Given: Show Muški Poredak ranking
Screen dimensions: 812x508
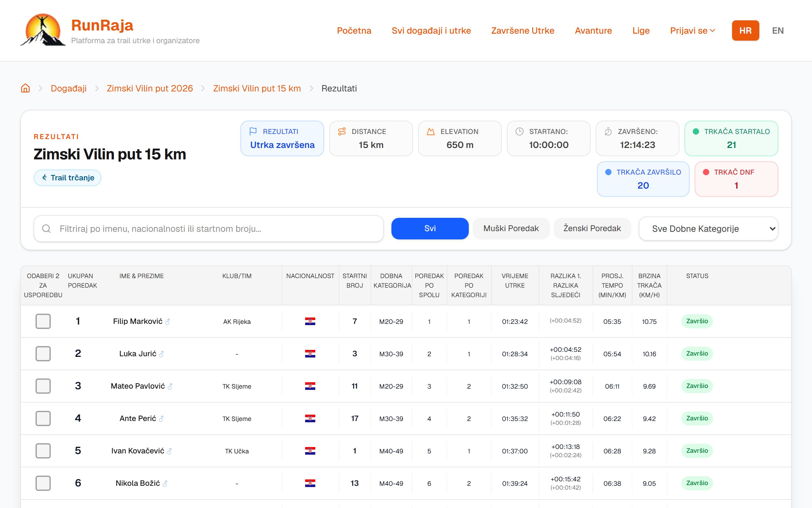Looking at the screenshot, I should click(511, 229).
